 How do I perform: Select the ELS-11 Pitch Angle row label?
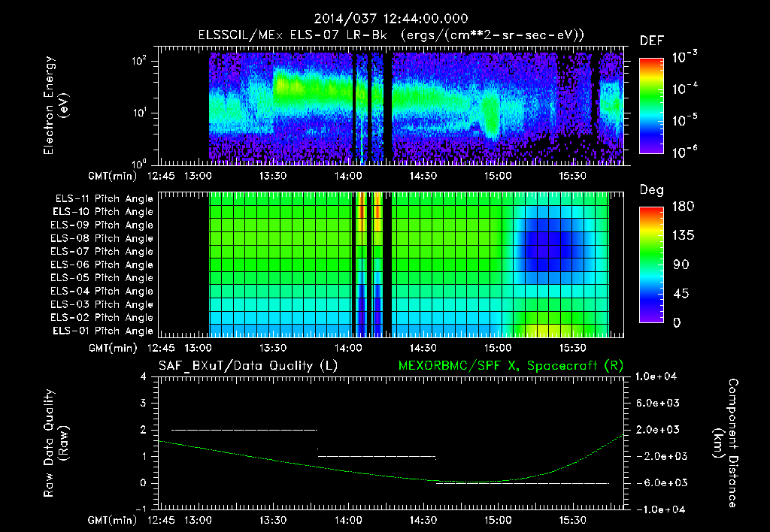coord(104,199)
